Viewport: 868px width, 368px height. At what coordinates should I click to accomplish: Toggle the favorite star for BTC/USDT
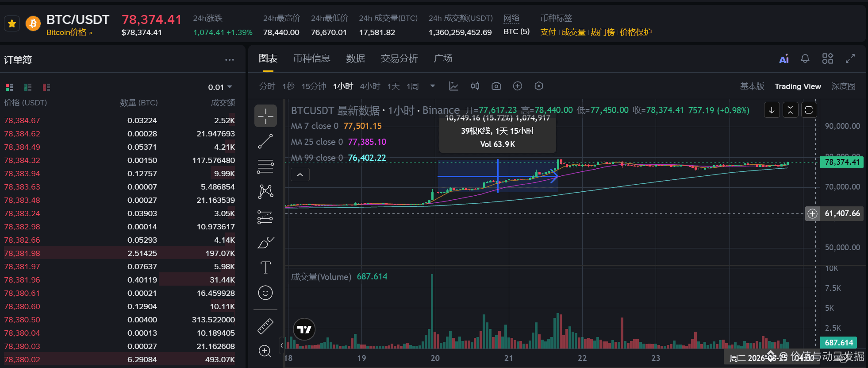pos(12,23)
